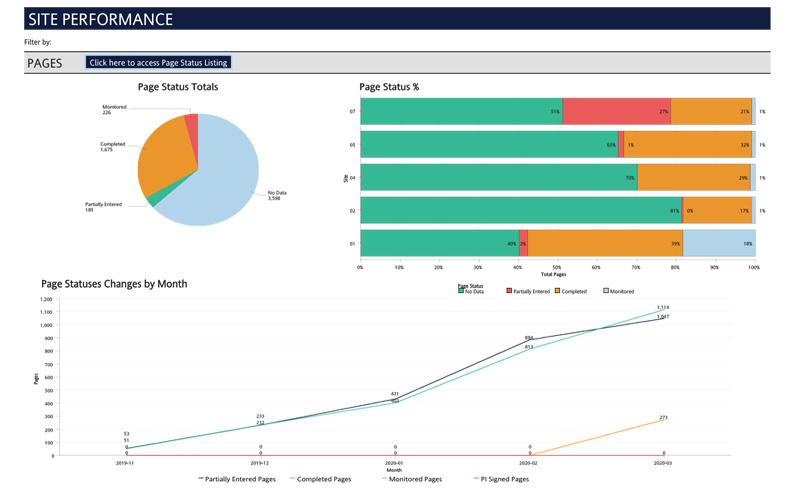Click site 07 red 27% bar segment
This screenshot has height=500, width=800.
[616, 112]
